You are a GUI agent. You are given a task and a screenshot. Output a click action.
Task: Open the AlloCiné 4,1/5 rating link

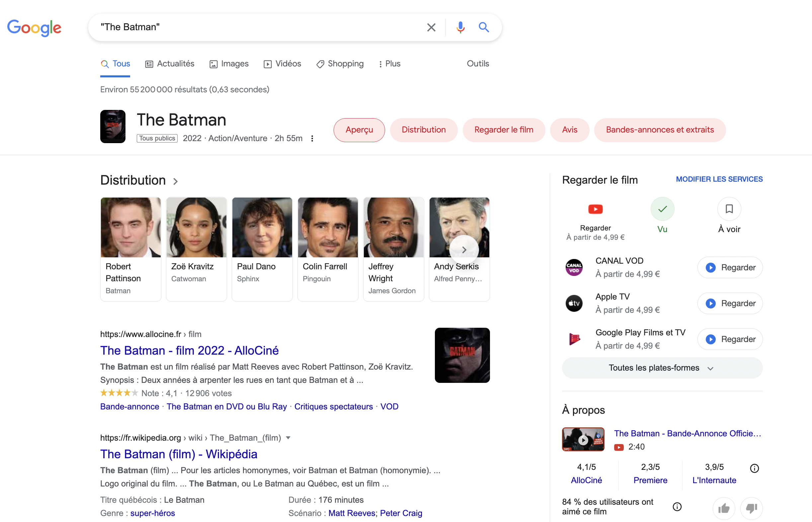tap(586, 480)
